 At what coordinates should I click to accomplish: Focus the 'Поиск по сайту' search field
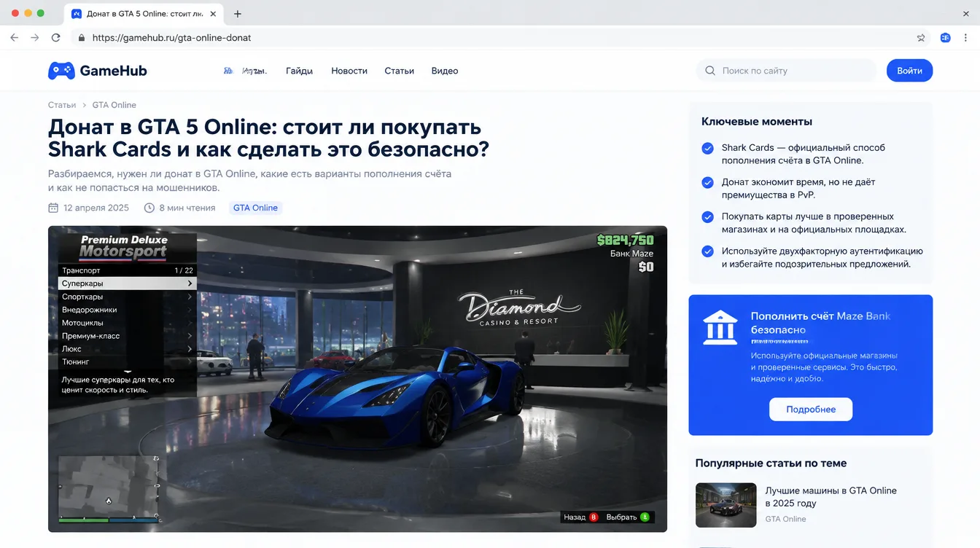click(786, 71)
